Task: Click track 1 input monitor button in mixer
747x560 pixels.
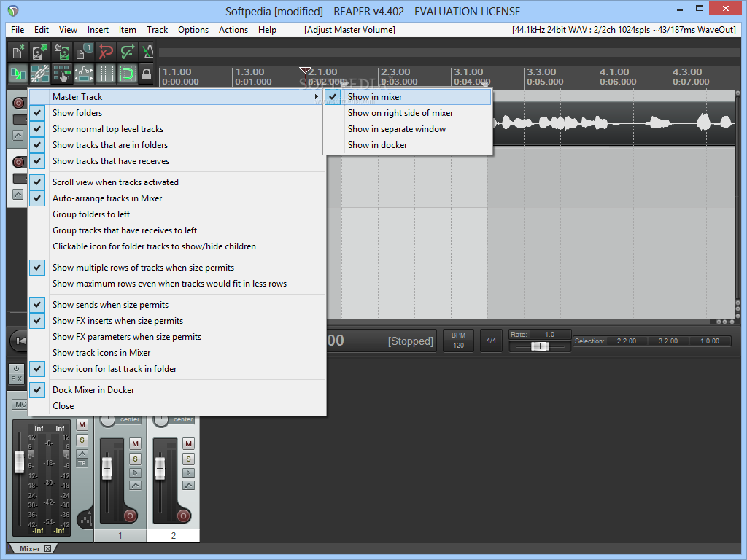Action: [x=135, y=472]
